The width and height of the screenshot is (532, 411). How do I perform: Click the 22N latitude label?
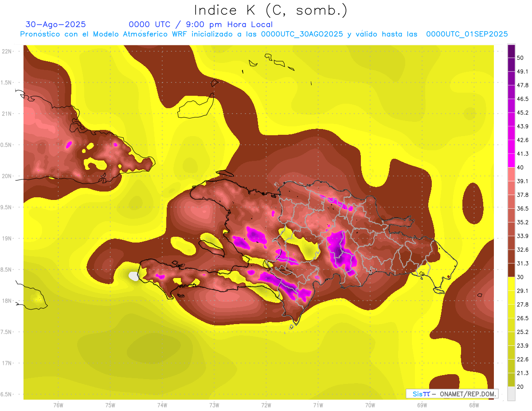pos(7,51)
